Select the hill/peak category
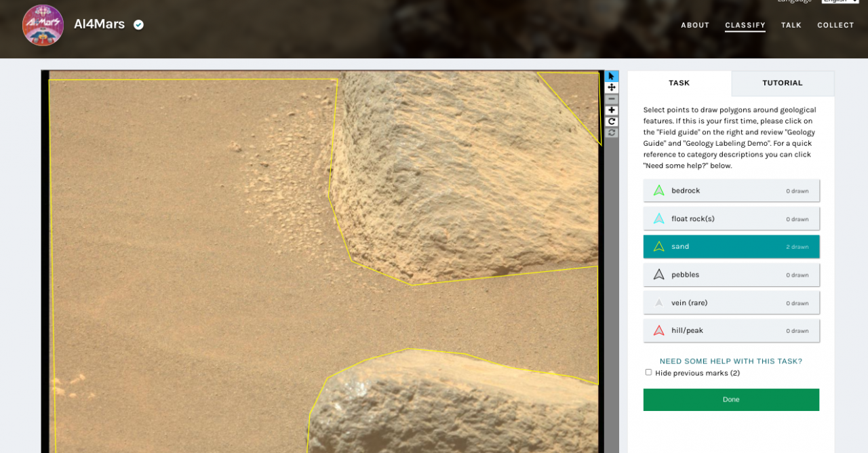This screenshot has width=868, height=453. 731,330
